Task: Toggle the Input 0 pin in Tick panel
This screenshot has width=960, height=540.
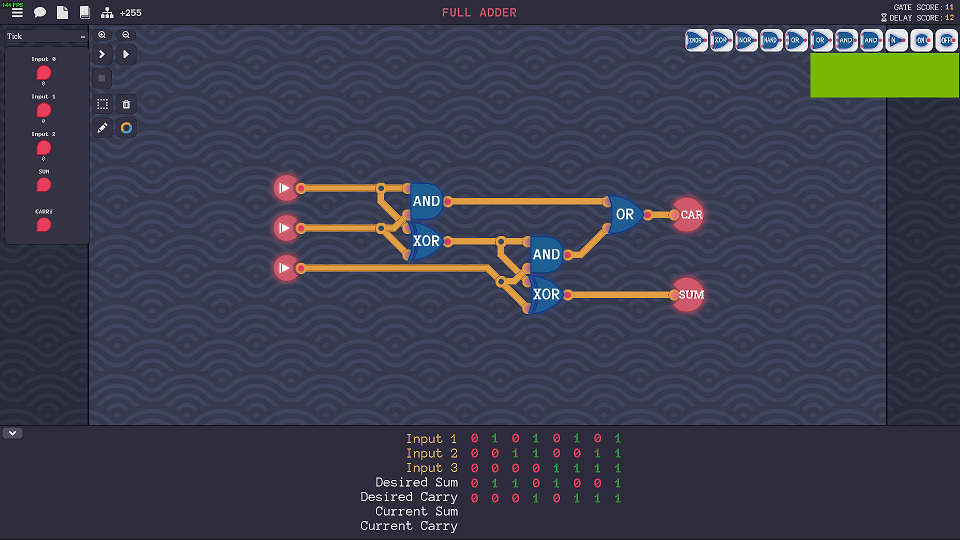Action: pos(43,73)
